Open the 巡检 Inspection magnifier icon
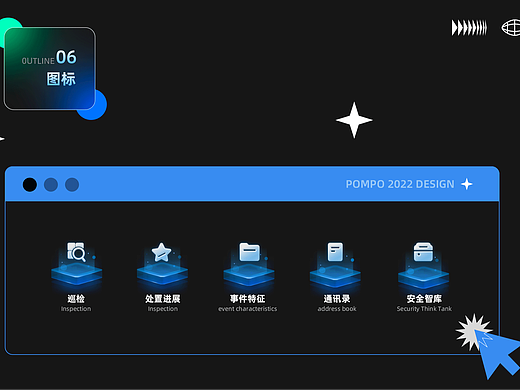 [x=76, y=252]
